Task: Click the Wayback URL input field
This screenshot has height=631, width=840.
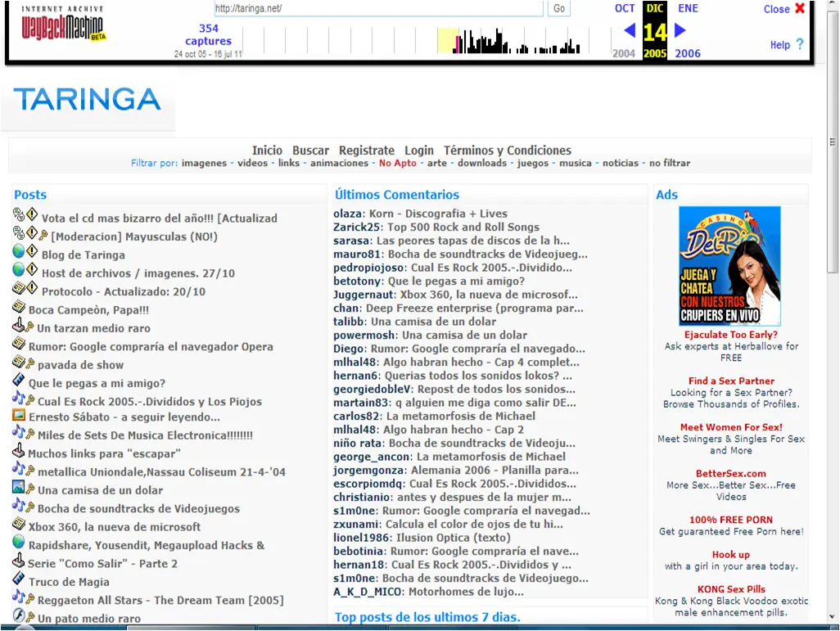Action: coord(378,8)
